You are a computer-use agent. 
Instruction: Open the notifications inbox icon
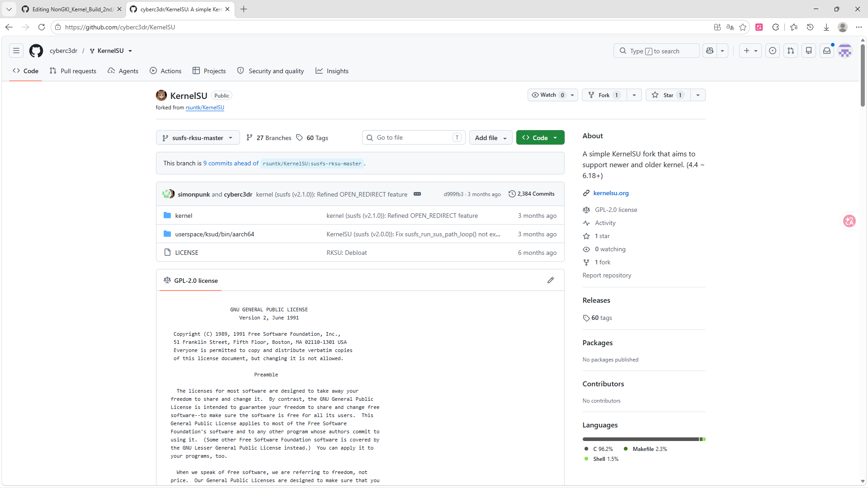827,51
